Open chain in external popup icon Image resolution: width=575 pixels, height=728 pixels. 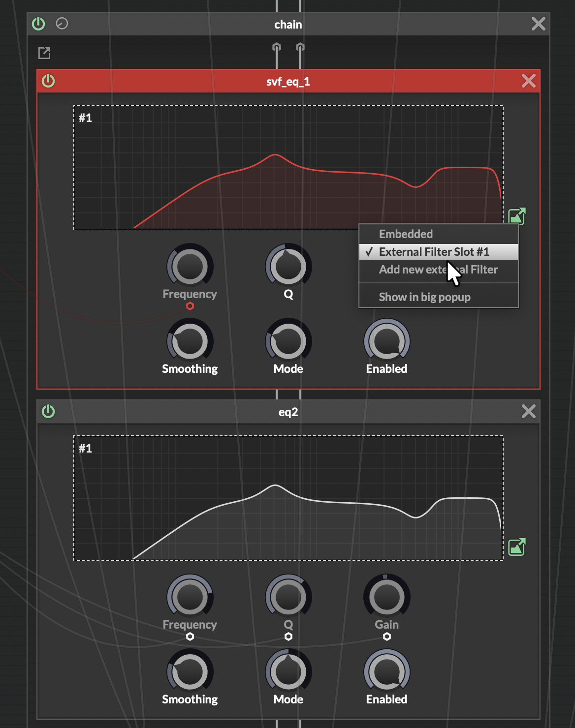tap(44, 53)
